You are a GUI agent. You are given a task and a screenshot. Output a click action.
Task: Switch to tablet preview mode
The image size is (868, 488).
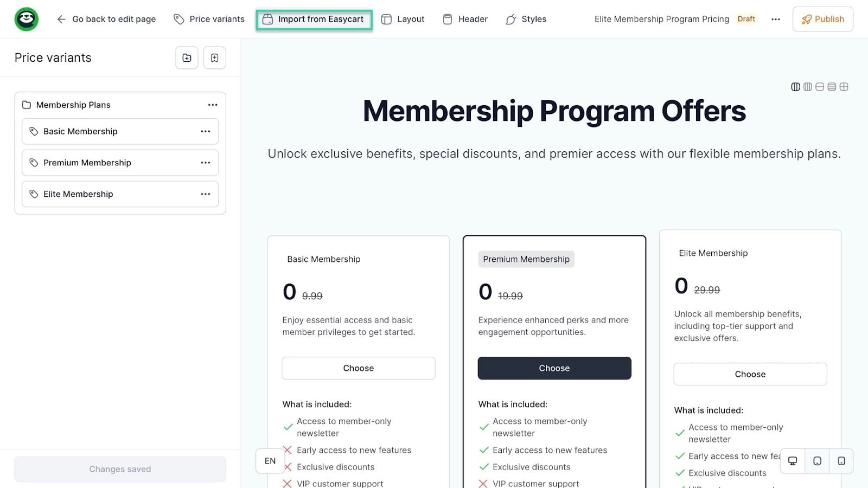tap(817, 461)
